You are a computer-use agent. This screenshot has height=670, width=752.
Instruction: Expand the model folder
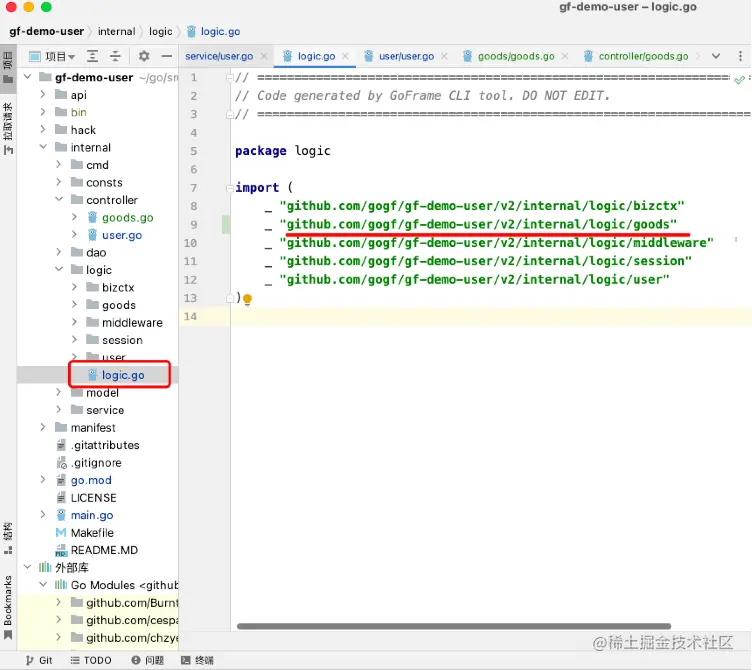59,392
